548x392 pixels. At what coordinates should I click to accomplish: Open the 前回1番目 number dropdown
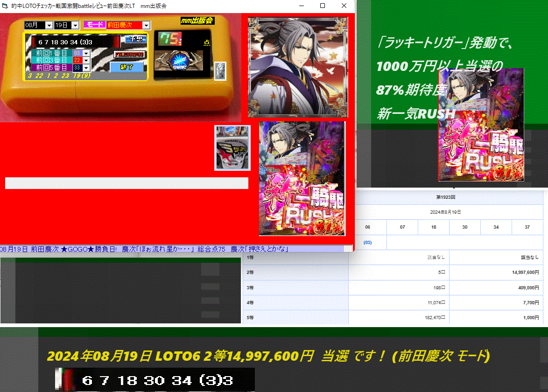pyautogui.click(x=86, y=53)
